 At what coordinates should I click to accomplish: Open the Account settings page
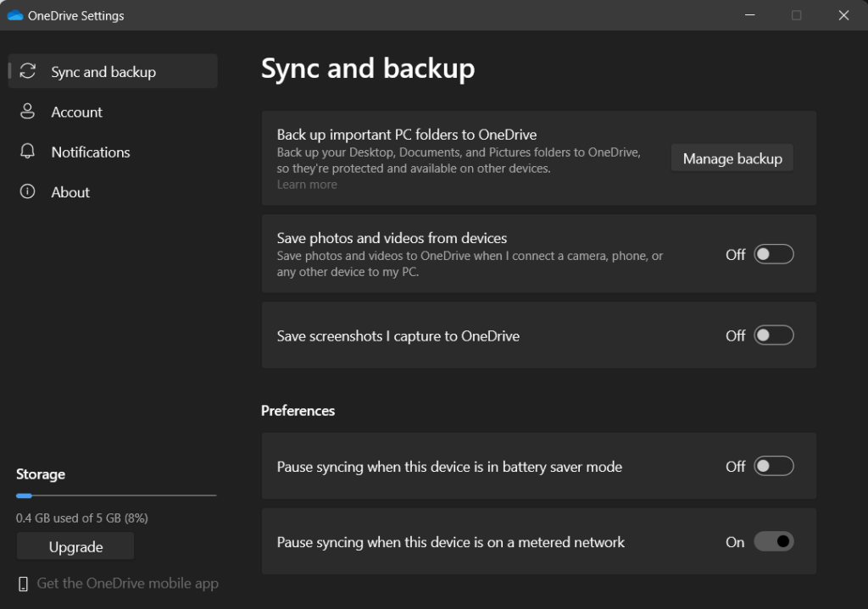point(76,112)
